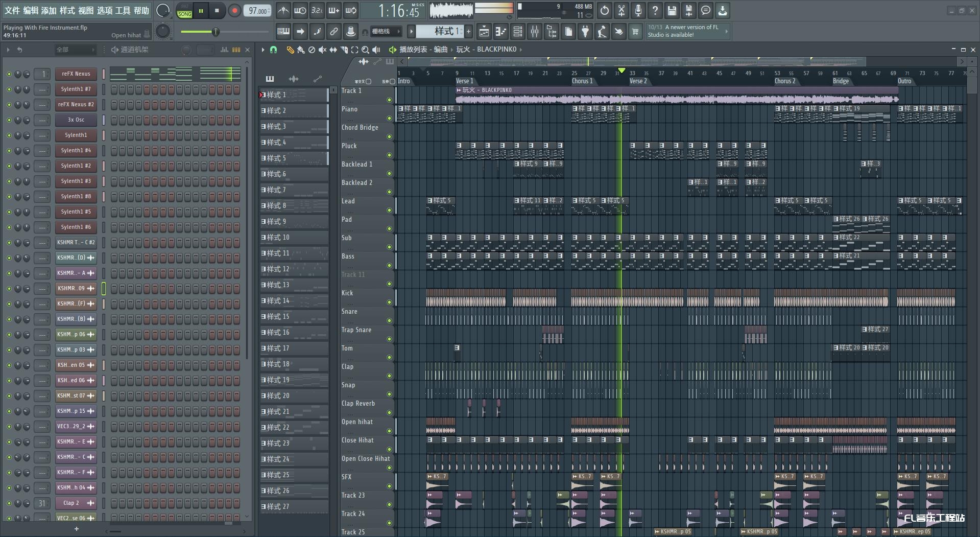Select the Zoom magnifier tool in playlist

coord(365,50)
